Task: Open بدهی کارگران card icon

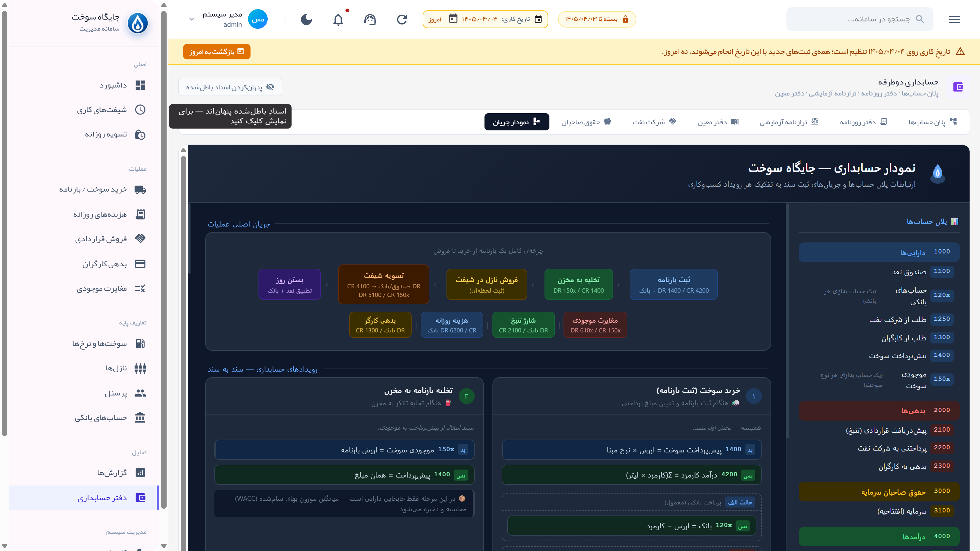Action: pos(140,264)
